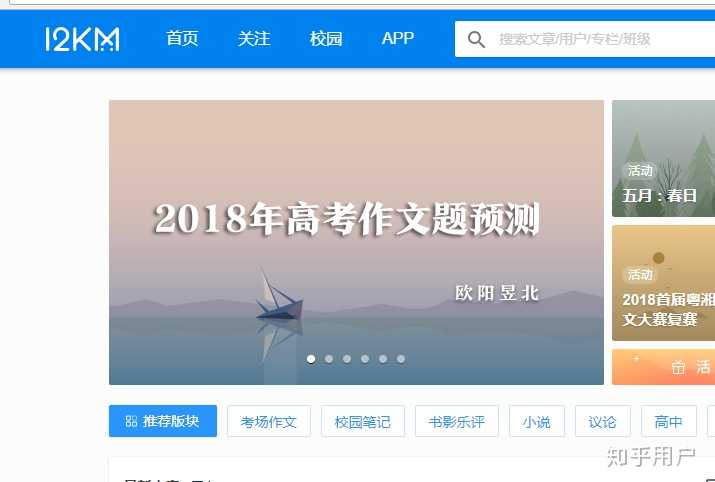Select the second carousel dot

tap(329, 359)
